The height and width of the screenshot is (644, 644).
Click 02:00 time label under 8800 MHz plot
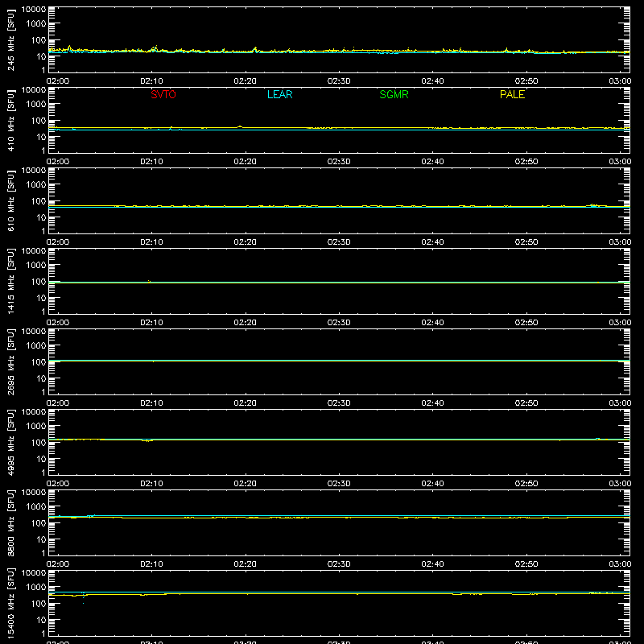pyautogui.click(x=58, y=564)
